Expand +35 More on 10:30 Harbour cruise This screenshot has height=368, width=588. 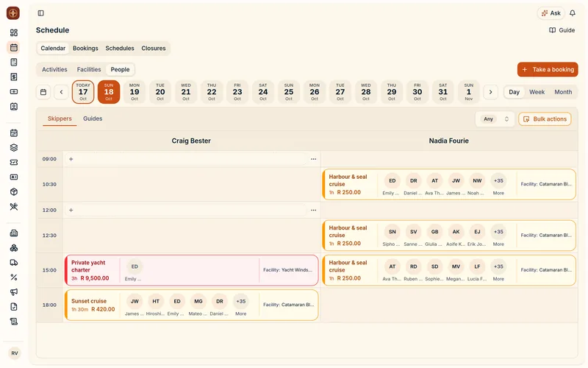(x=498, y=185)
